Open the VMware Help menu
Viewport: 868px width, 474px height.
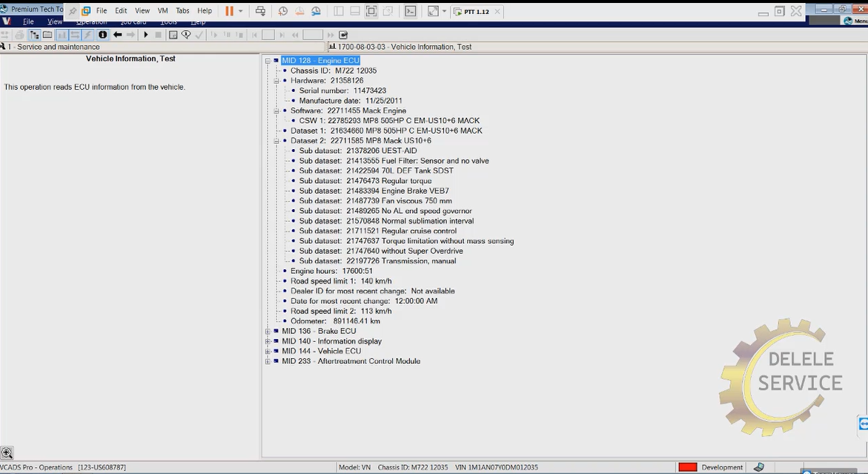(x=205, y=10)
